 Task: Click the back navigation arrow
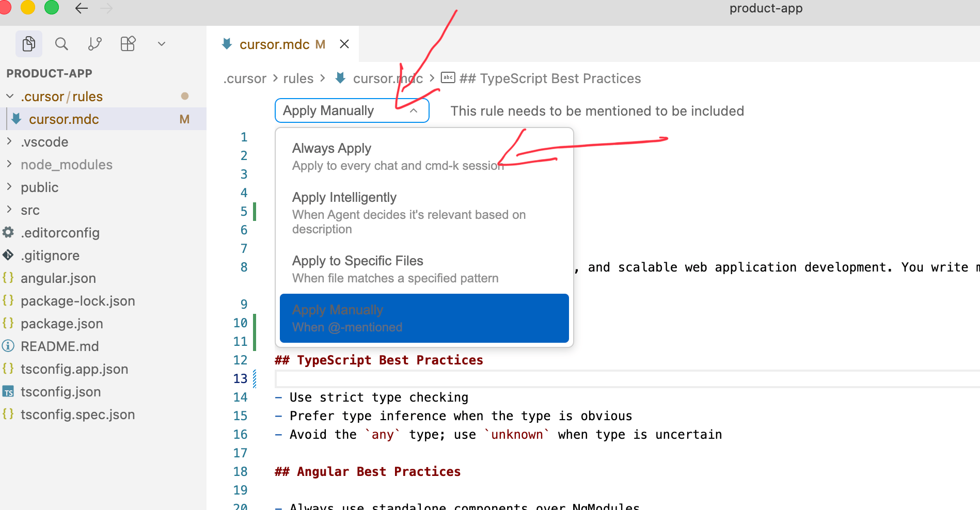82,8
